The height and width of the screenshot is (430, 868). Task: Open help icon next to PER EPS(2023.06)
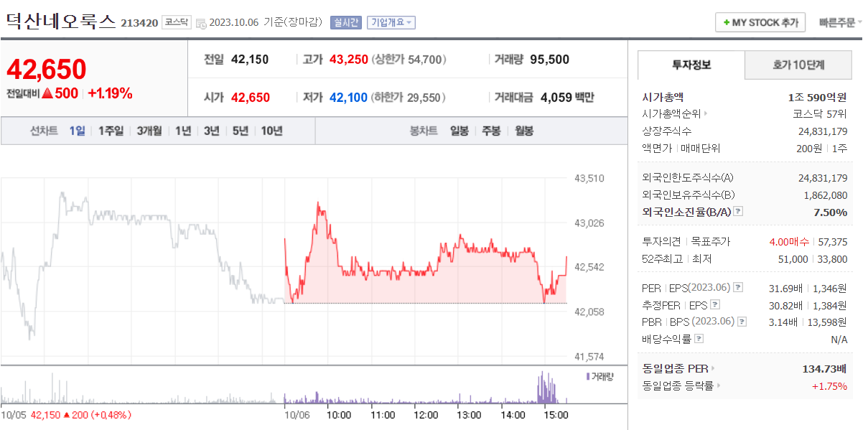click(x=738, y=288)
